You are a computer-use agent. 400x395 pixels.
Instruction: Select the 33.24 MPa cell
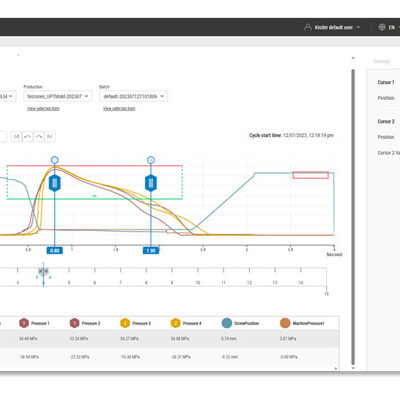click(79, 339)
